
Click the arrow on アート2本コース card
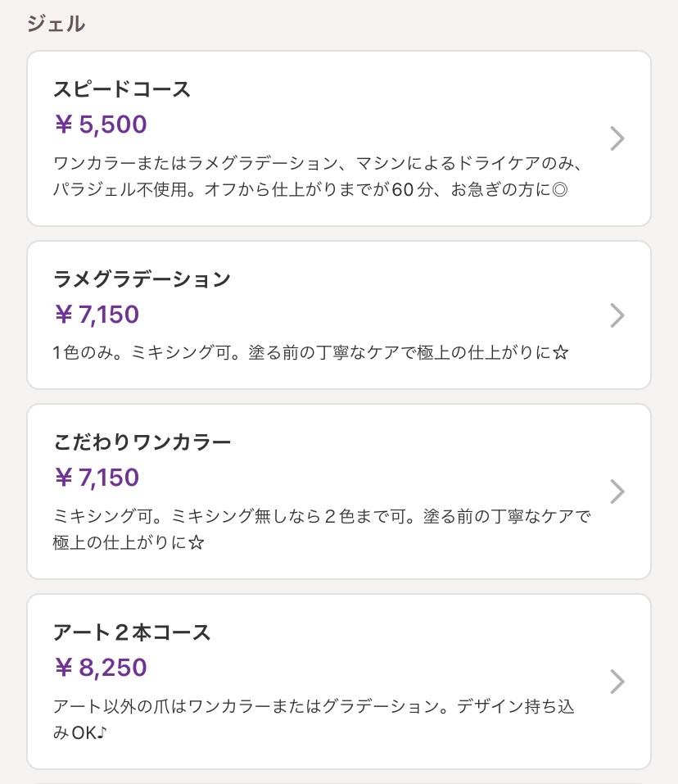(618, 682)
